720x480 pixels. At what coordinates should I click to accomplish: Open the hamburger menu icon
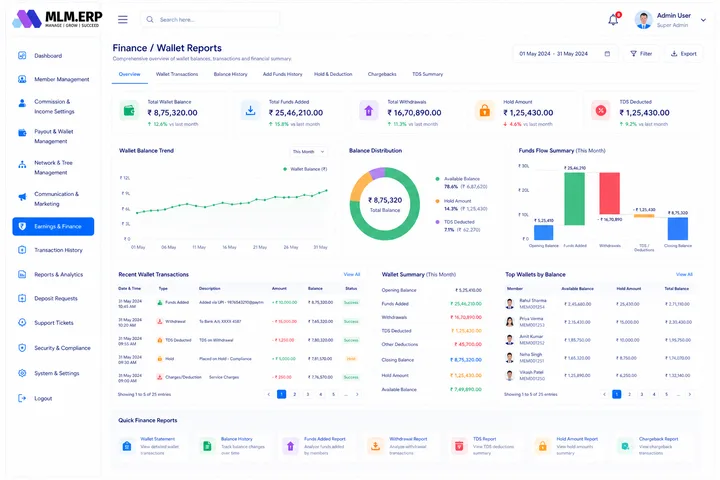tap(123, 19)
